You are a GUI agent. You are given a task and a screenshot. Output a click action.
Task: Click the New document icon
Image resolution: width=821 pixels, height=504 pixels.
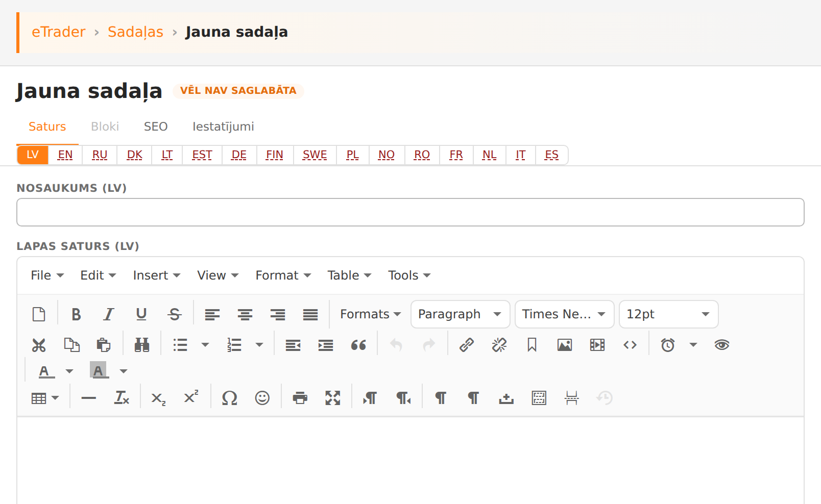click(39, 314)
